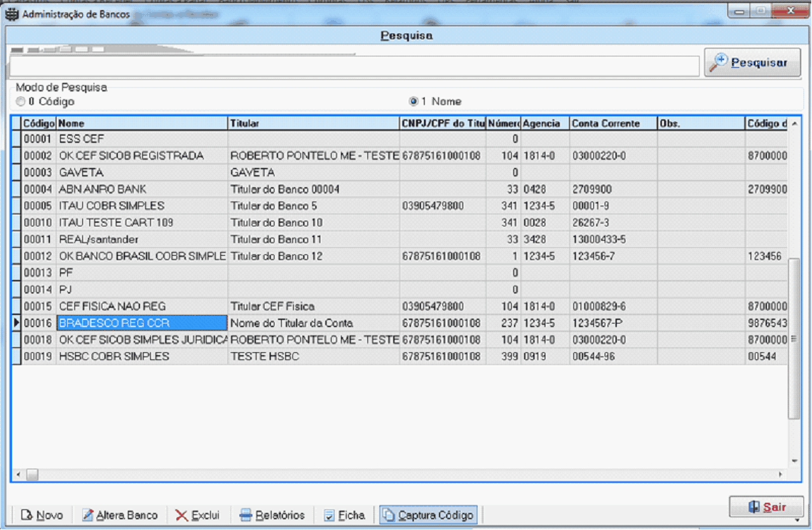
Task: Click the Pesquisar magnifier button
Action: 752,63
